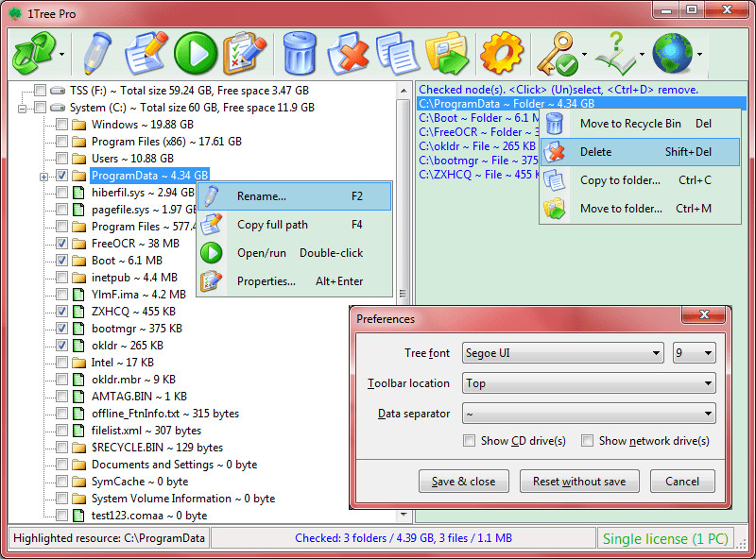Select the Program Files (x86) tree item
This screenshot has height=559, width=756.
[x=167, y=142]
